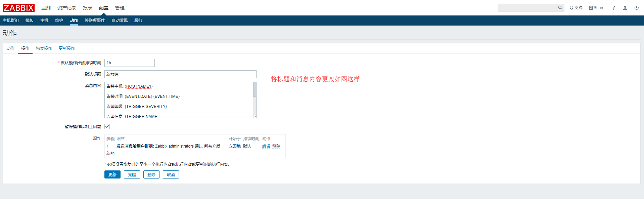Screen dimensions: 644x199
Task: Click the 删除 button
Action: pyautogui.click(x=151, y=174)
